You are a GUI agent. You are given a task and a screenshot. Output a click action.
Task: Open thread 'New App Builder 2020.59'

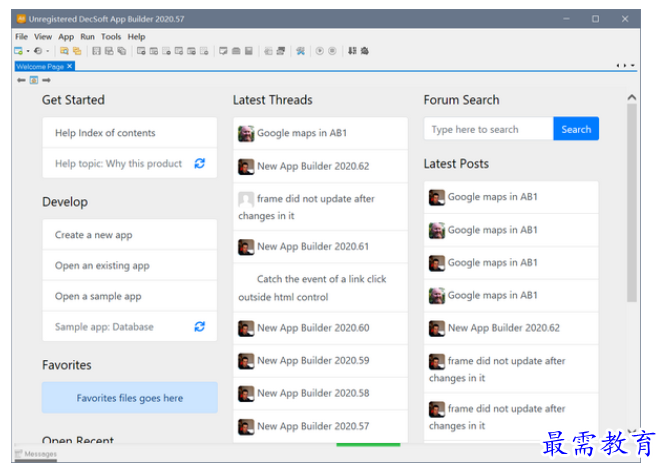pos(320,361)
